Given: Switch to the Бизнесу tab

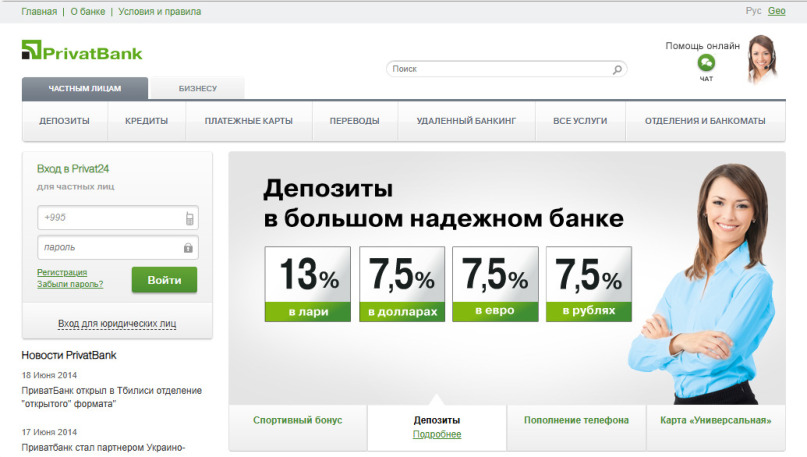Looking at the screenshot, I should click(198, 89).
